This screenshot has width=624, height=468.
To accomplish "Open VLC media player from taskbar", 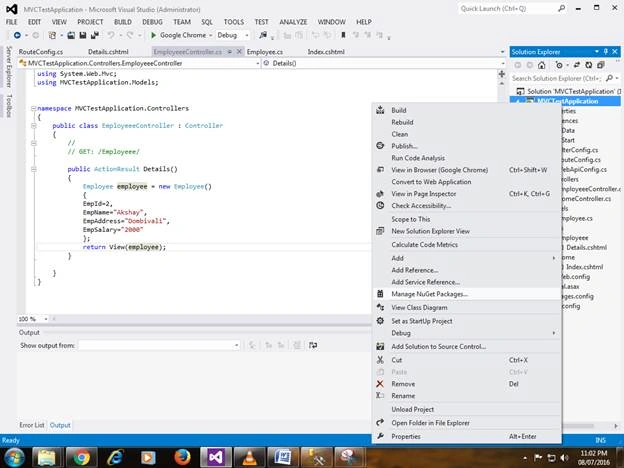I will coord(249,457).
